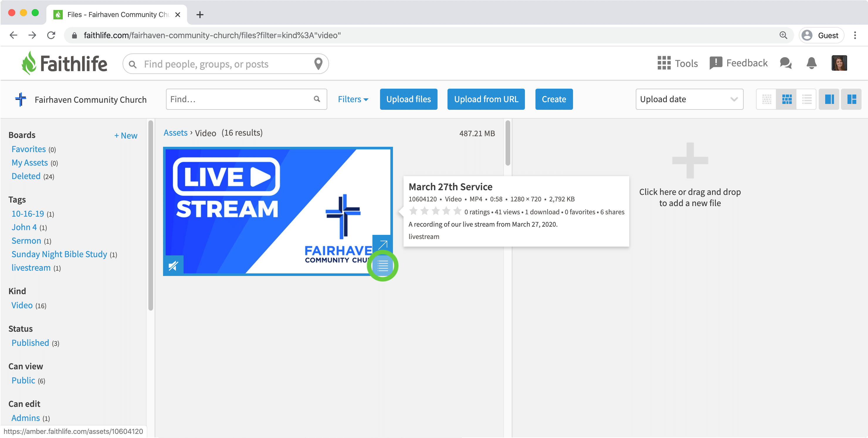Viewport: 868px width, 438px height.
Task: Focus the Find people, groups, or posts field
Action: [x=226, y=64]
